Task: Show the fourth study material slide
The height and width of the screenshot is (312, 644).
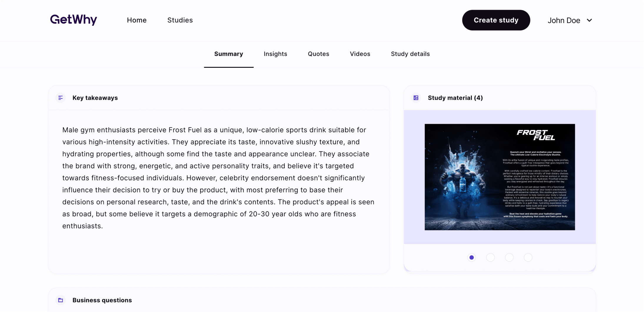Action: [528, 257]
